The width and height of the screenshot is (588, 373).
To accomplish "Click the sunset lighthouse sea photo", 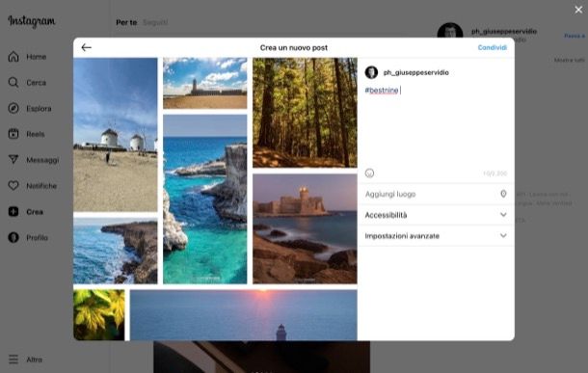I will click(x=244, y=315).
